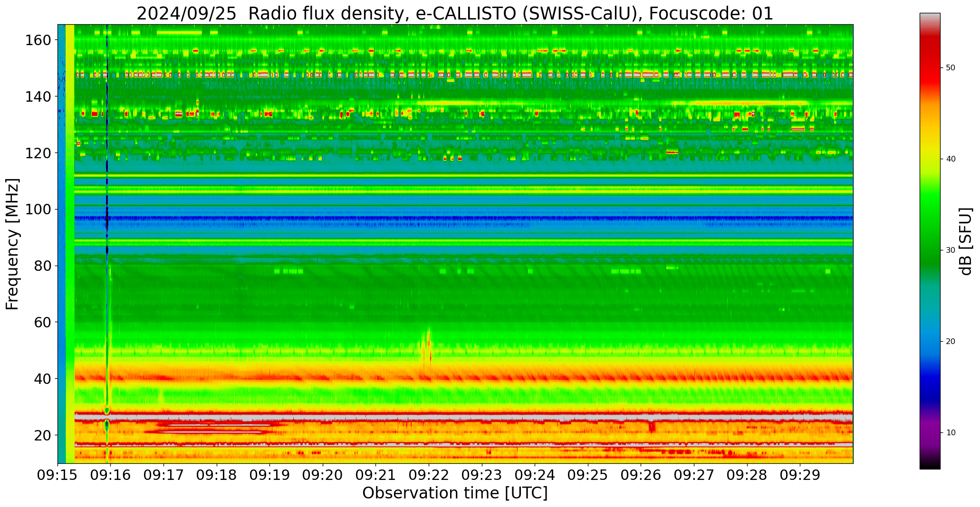Click the 09:18 time tick label

coord(217,475)
